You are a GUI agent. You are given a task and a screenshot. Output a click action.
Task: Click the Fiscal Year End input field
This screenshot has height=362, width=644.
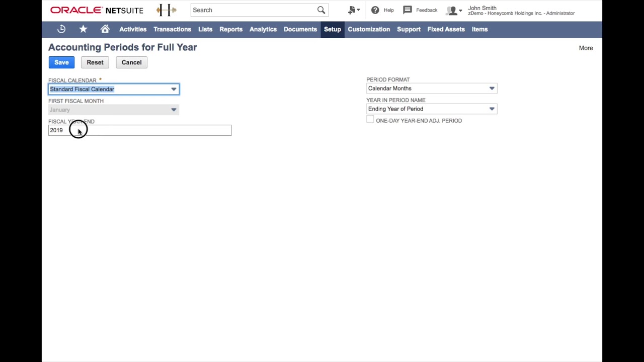[x=140, y=130]
